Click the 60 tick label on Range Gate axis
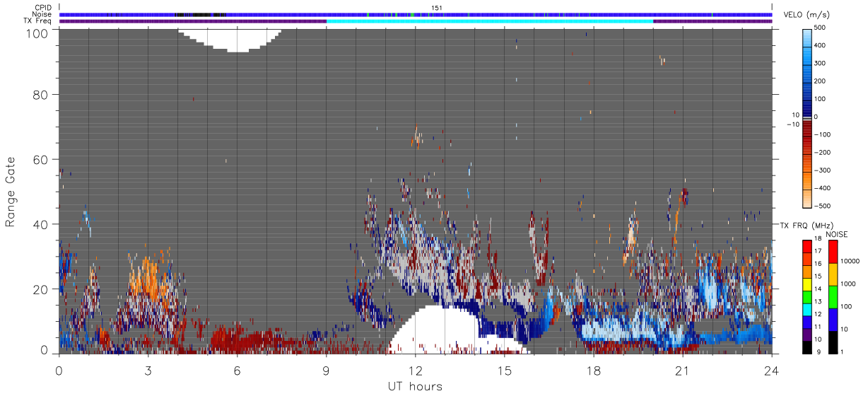Viewport: 868px width, 401px height. pos(41,159)
